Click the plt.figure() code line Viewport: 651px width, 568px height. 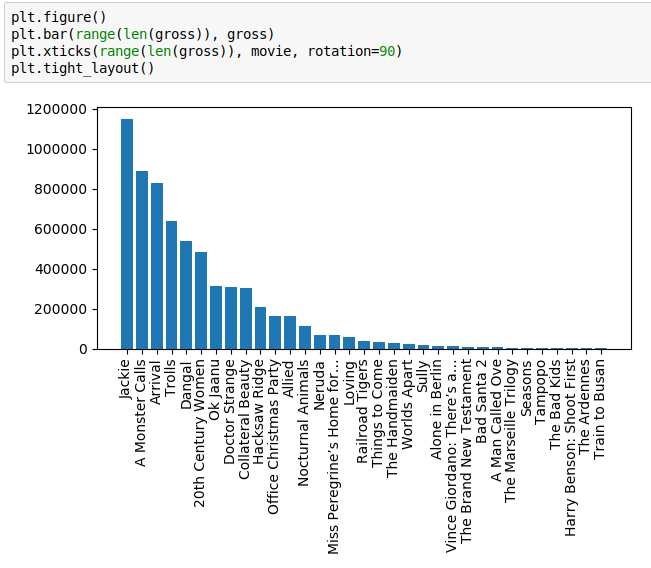pyautogui.click(x=59, y=17)
